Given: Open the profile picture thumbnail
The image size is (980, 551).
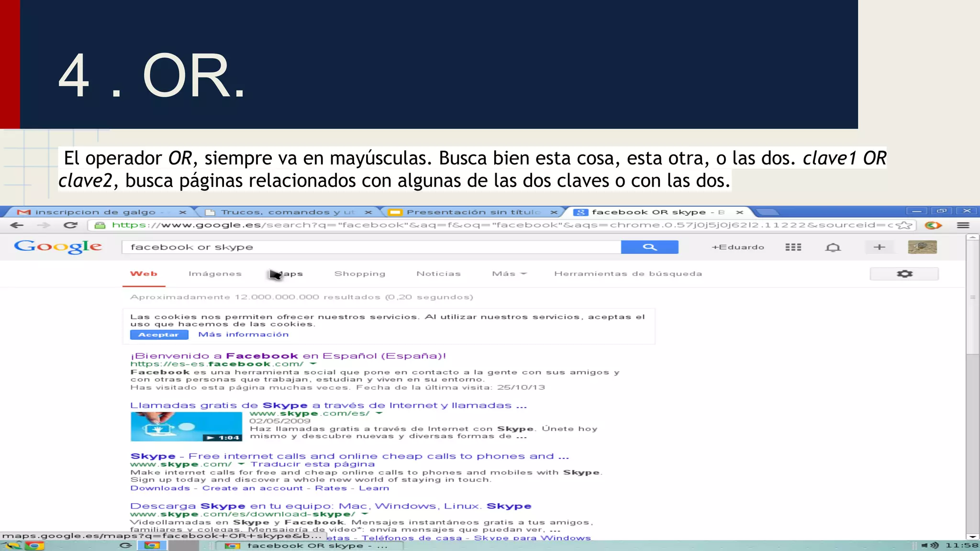Looking at the screenshot, I should [x=922, y=247].
